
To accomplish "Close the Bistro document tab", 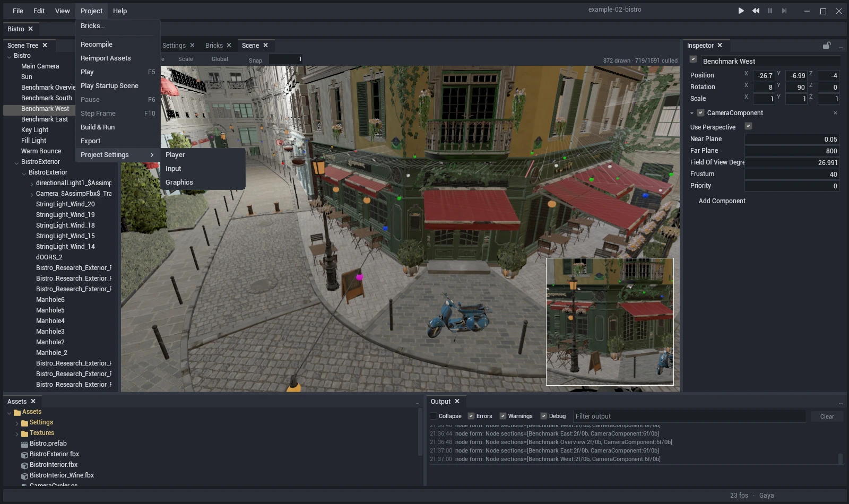I will click(31, 29).
